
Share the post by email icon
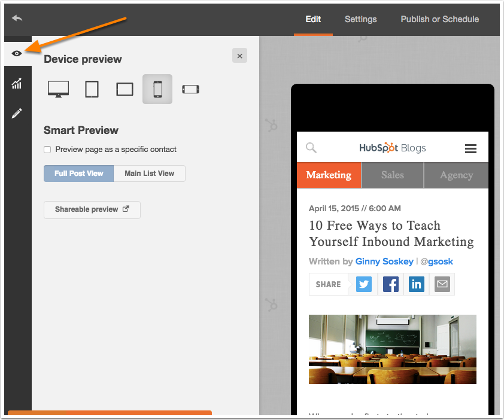click(442, 284)
